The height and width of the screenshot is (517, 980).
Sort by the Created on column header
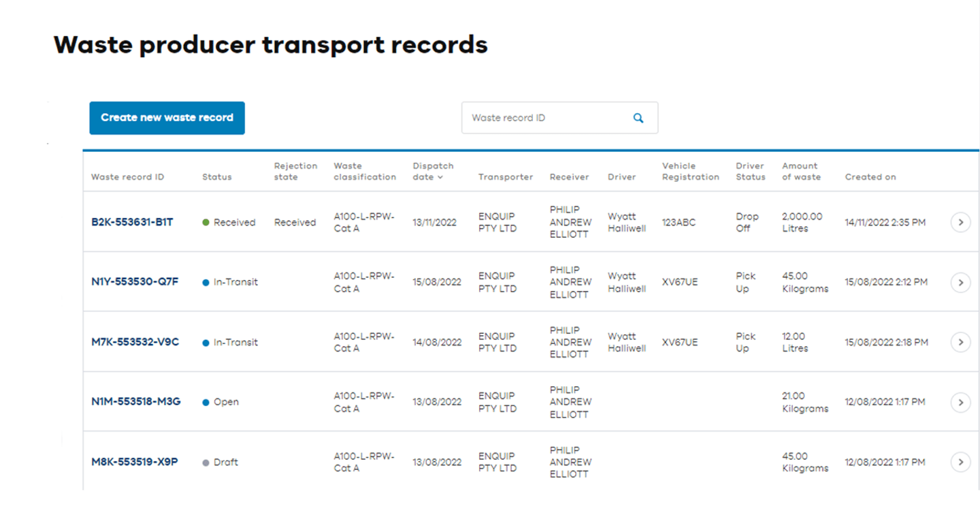click(870, 176)
